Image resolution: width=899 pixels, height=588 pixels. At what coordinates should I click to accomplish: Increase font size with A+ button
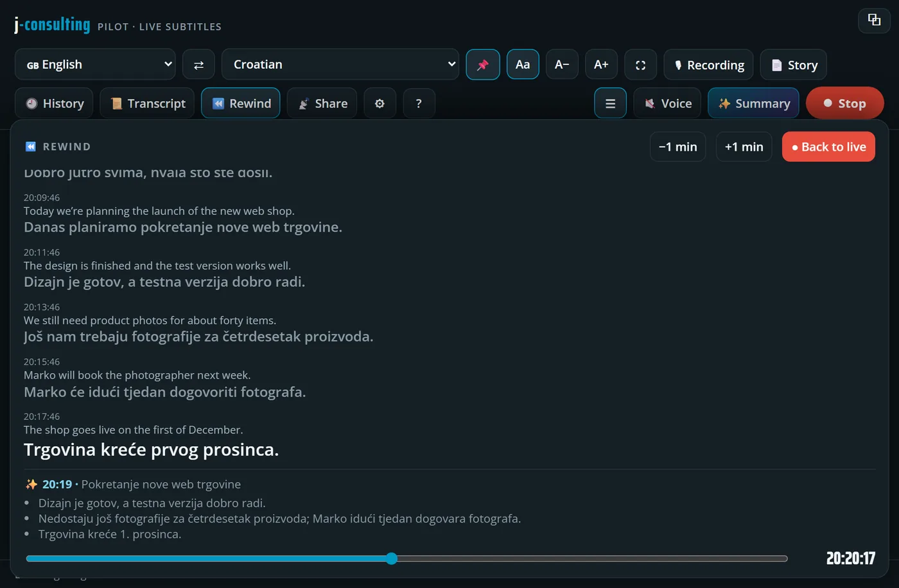tap(601, 64)
